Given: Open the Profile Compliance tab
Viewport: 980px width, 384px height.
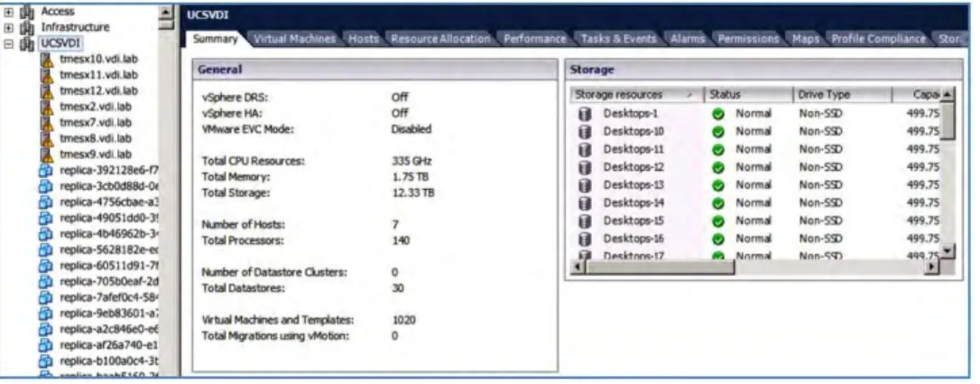Looking at the screenshot, I should pyautogui.click(x=878, y=39).
